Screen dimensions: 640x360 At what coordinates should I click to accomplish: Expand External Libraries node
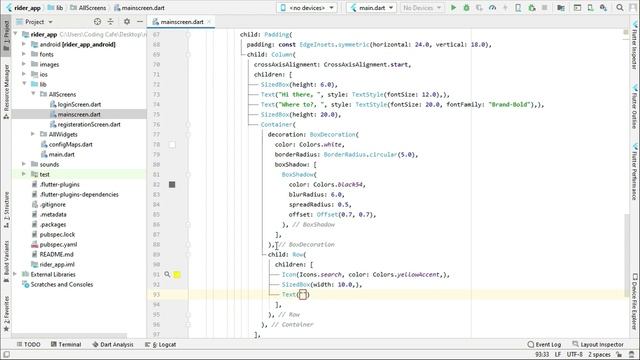[16, 274]
